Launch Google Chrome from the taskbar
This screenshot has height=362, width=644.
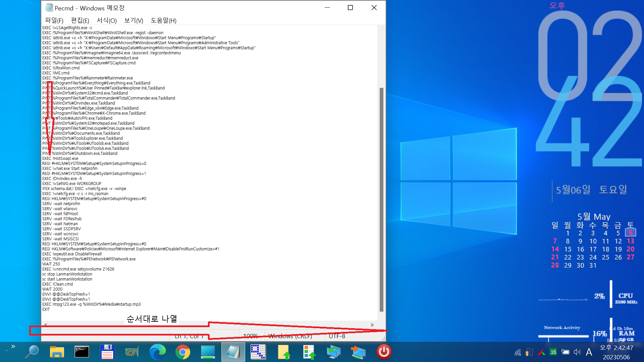coord(183,352)
